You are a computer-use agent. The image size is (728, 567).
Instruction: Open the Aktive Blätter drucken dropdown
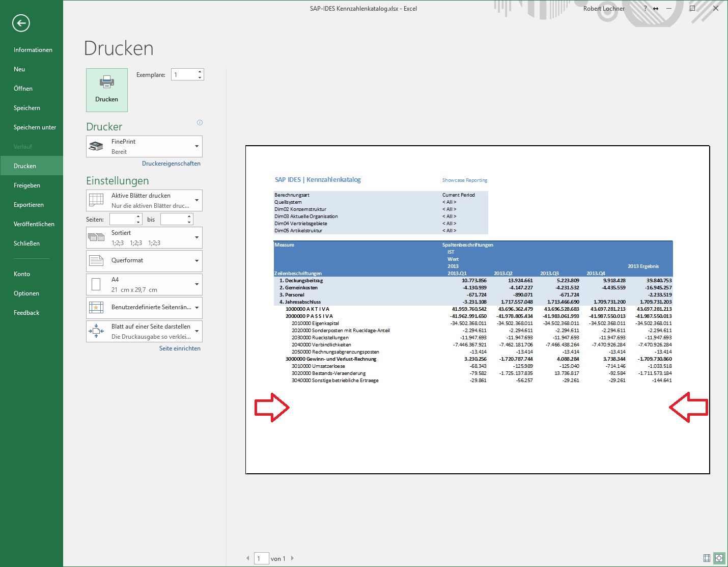(196, 200)
